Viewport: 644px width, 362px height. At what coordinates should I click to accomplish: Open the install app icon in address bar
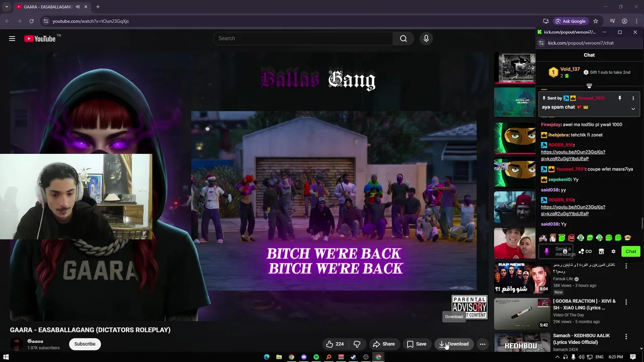pyautogui.click(x=546, y=21)
